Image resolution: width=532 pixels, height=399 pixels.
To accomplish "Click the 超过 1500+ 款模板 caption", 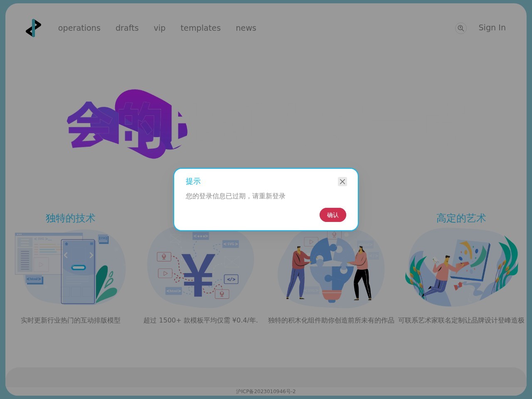I will click(201, 320).
